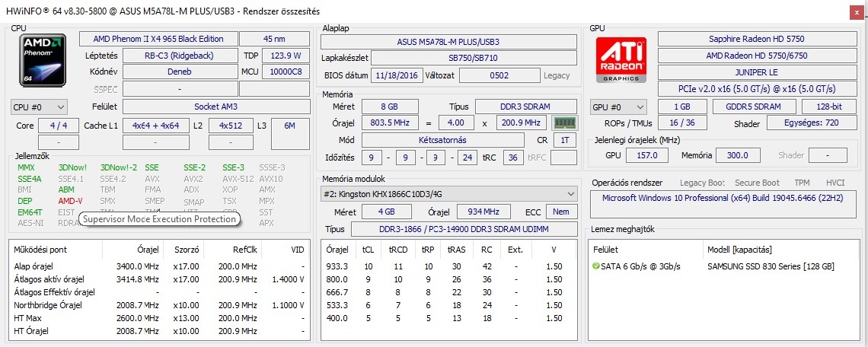This screenshot has height=347, width=868.
Task: Click the 128-bit bus width field
Action: click(828, 107)
